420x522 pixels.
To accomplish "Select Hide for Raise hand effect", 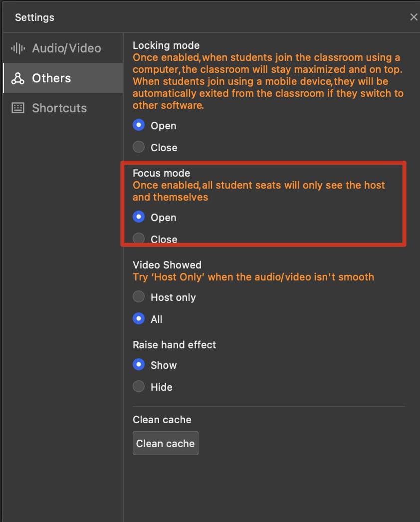I will [x=139, y=387].
